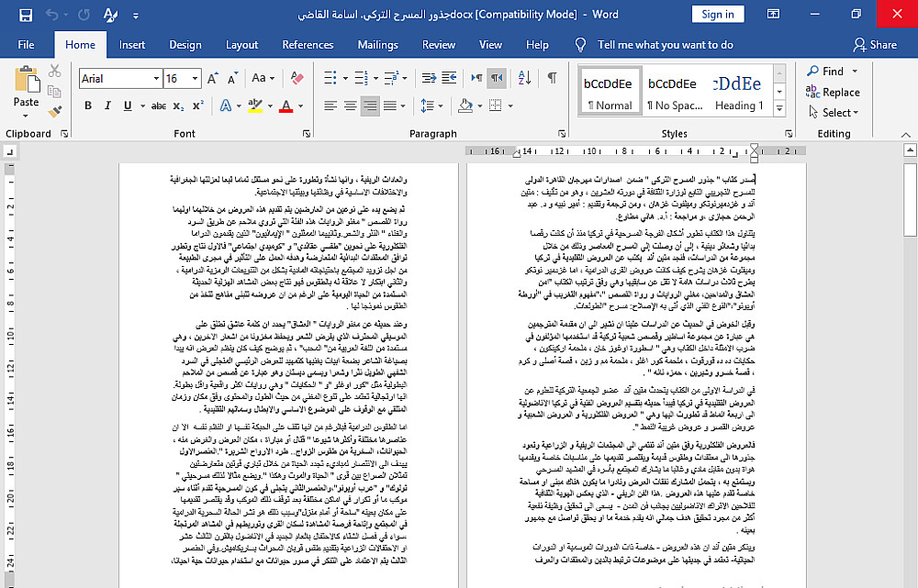
Task: Save the document with the floppy icon
Action: tap(25, 15)
